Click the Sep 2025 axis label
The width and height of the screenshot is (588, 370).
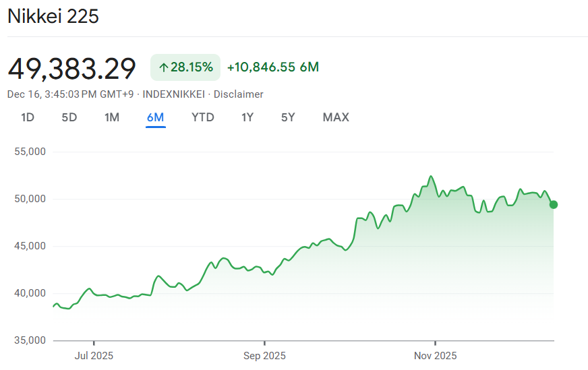264,355
